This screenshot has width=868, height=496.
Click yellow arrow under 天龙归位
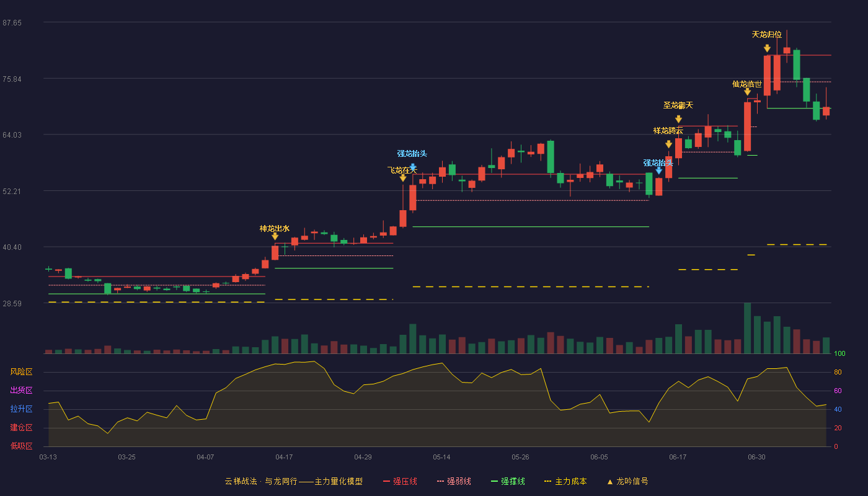[x=767, y=48]
